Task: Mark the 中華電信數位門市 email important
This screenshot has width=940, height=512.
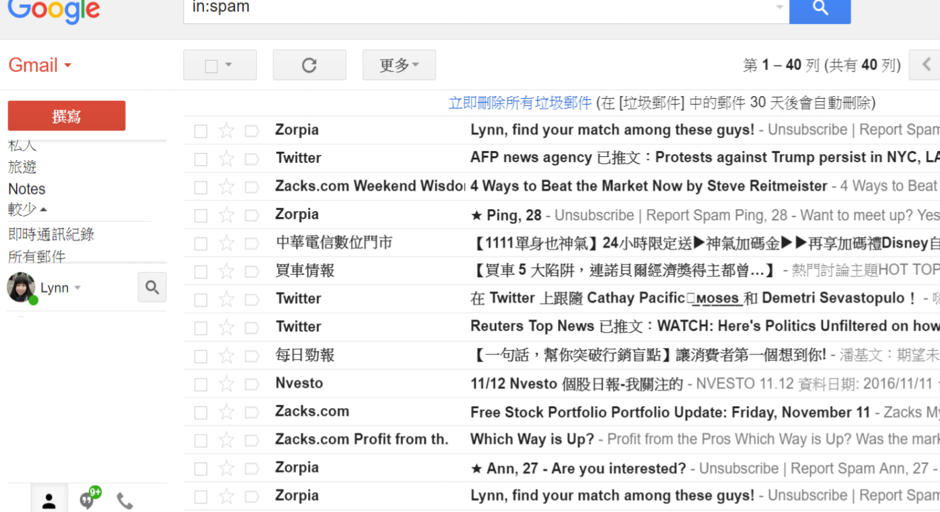Action: (252, 243)
